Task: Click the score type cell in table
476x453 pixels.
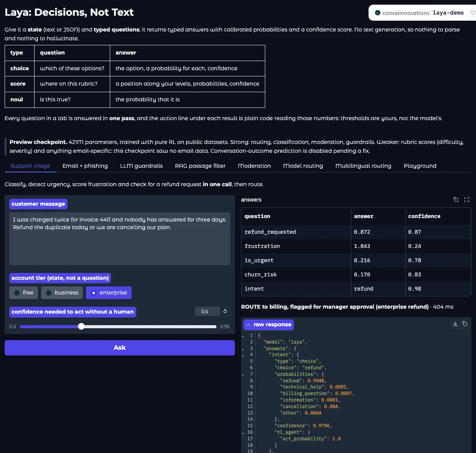Action: pyautogui.click(x=20, y=84)
